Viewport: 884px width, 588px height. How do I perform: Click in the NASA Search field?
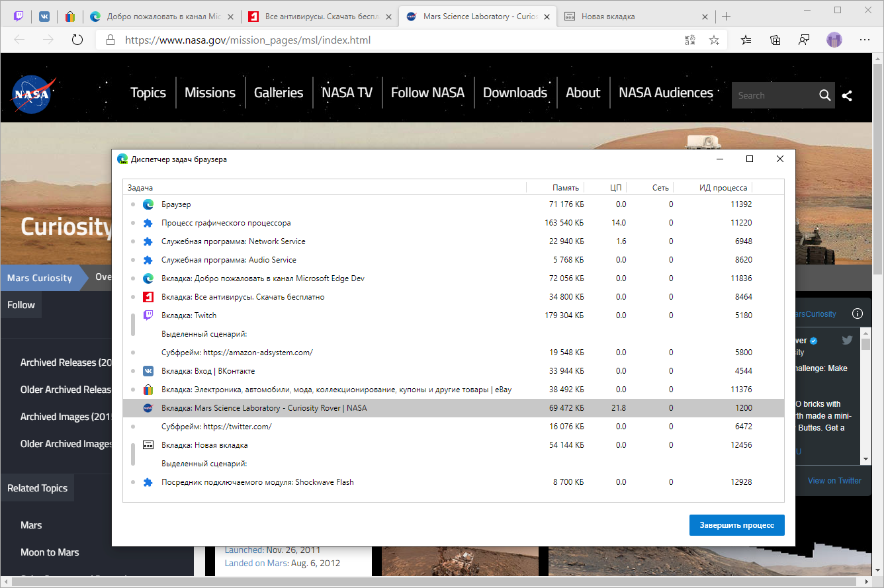774,95
